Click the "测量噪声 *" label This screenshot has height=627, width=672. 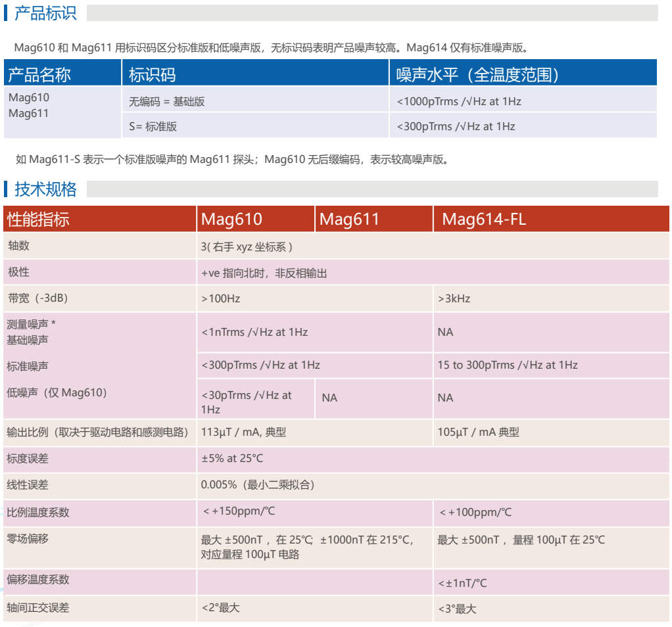pyautogui.click(x=32, y=324)
